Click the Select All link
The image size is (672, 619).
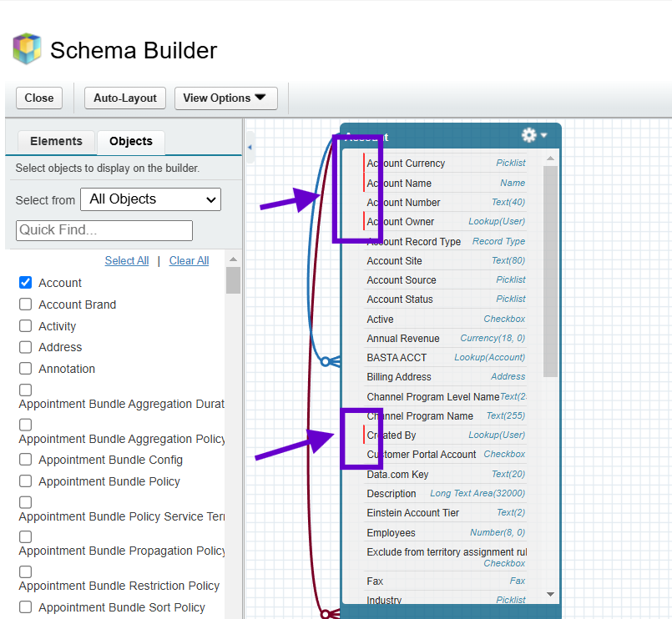[x=127, y=260]
